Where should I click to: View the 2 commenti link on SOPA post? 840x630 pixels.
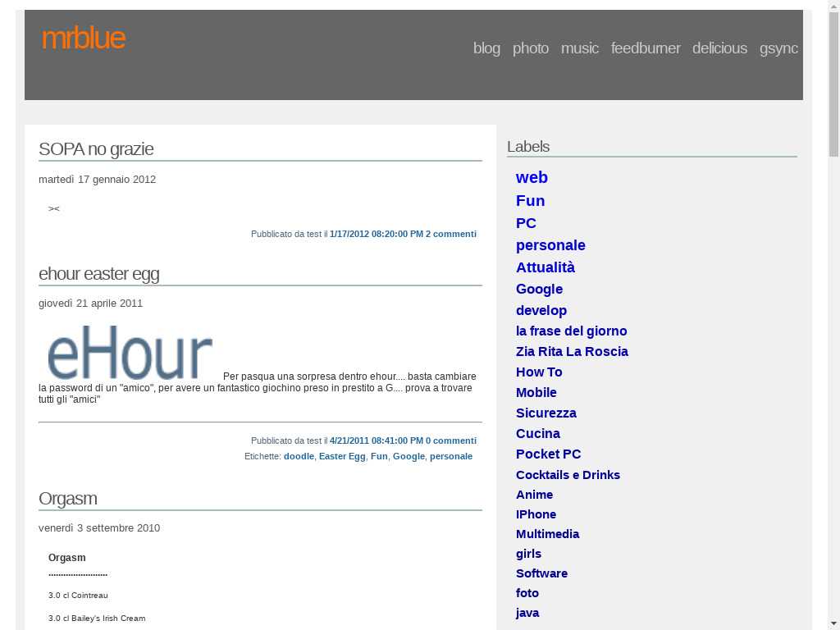coord(450,234)
